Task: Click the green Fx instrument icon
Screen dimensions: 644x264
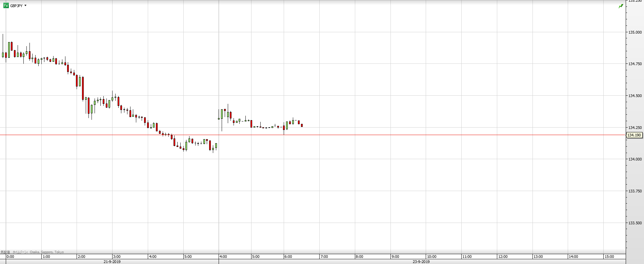Action: (x=6, y=6)
